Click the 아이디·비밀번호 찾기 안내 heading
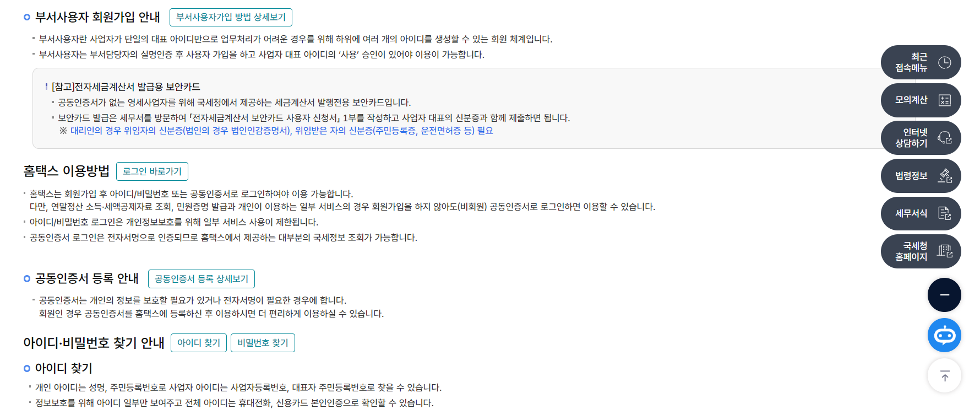The height and width of the screenshot is (409, 980). click(94, 343)
